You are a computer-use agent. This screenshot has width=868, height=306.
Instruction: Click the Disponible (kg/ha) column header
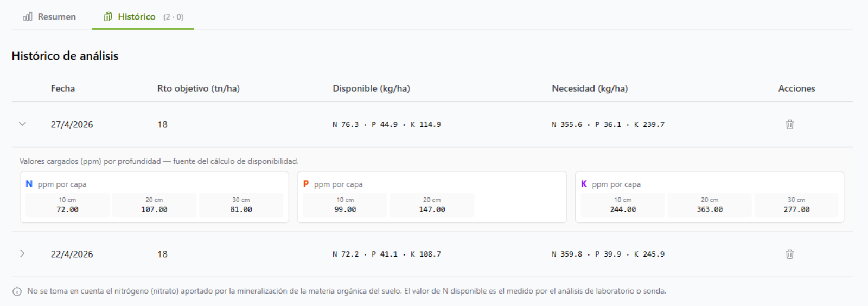click(x=371, y=88)
